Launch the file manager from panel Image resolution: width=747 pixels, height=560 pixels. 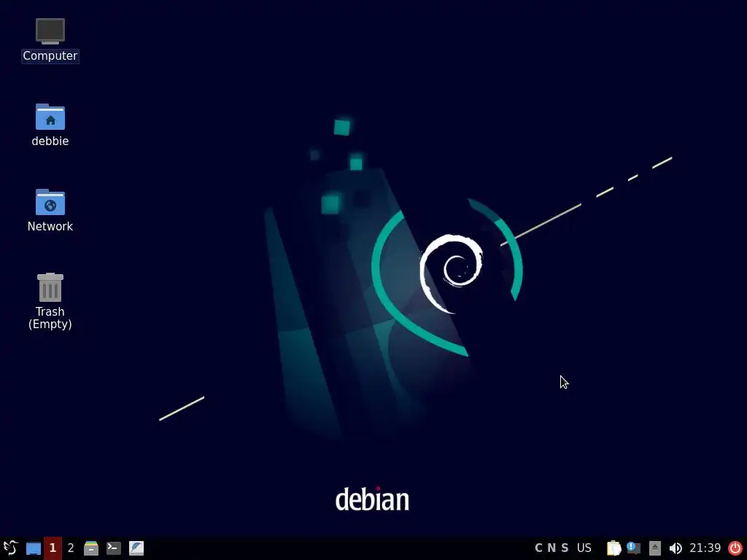coord(91,548)
